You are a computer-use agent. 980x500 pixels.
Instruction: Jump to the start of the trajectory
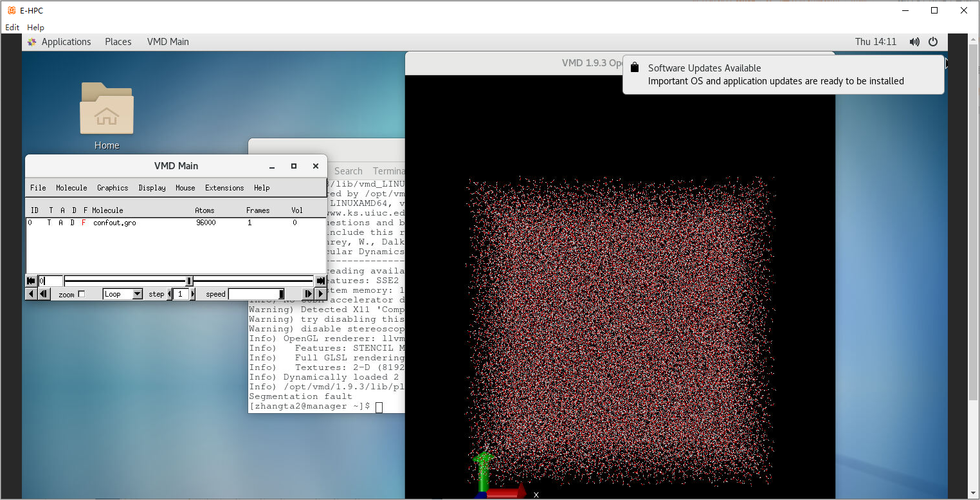31,281
